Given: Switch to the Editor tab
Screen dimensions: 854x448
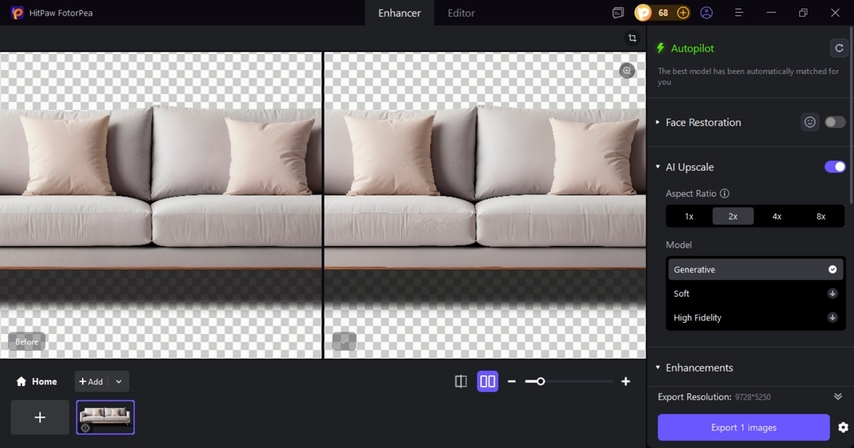Looking at the screenshot, I should pos(461,13).
